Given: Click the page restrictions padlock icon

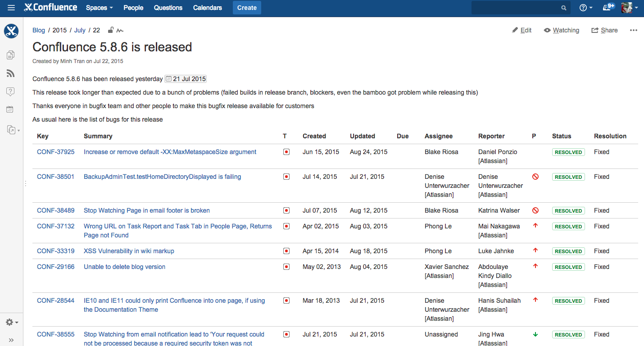Looking at the screenshot, I should [110, 30].
